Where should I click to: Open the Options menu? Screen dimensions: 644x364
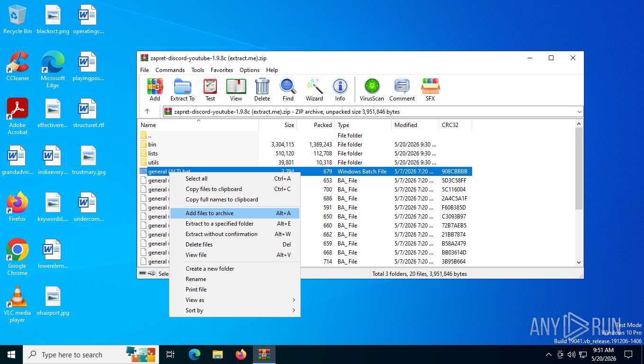pos(250,70)
